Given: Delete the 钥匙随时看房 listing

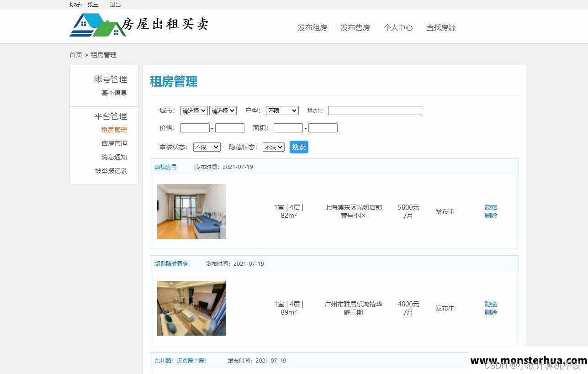Looking at the screenshot, I should click(x=491, y=312).
